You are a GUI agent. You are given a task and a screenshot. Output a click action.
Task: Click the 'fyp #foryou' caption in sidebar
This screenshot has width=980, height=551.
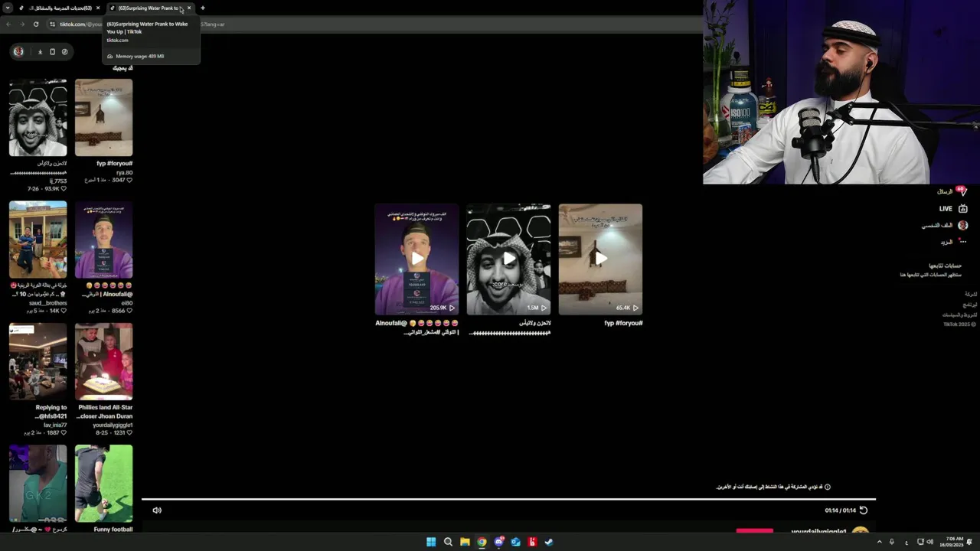coord(115,164)
